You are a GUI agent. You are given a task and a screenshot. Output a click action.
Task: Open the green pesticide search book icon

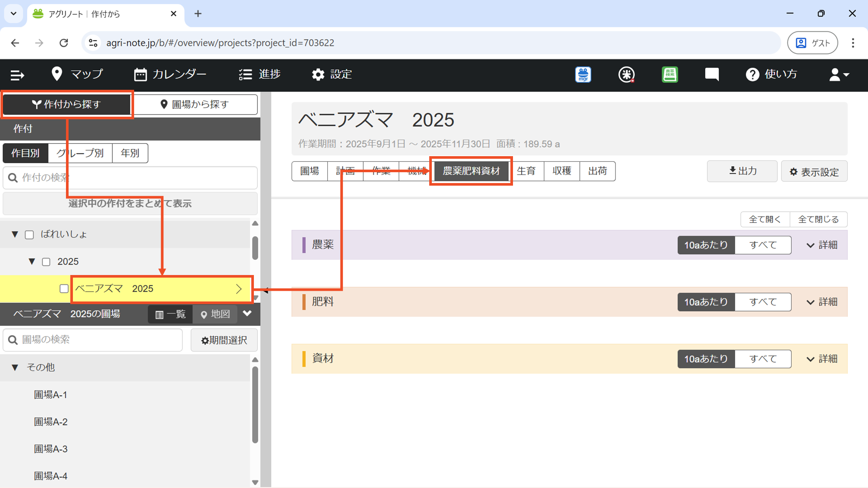[669, 75]
